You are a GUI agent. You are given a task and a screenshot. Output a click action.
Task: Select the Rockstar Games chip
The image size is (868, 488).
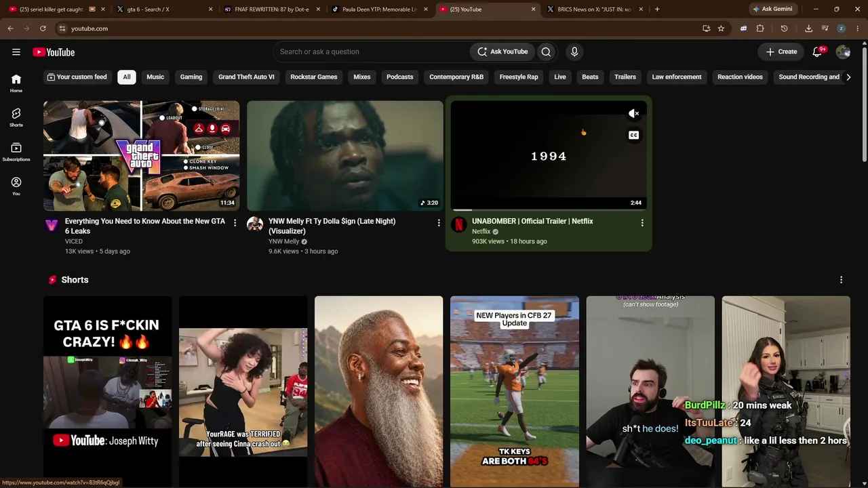[314, 77]
